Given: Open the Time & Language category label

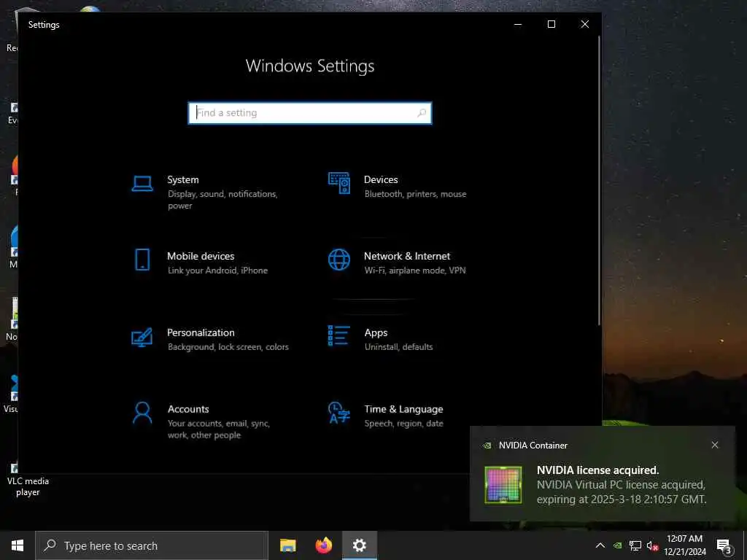Looking at the screenshot, I should coord(403,409).
